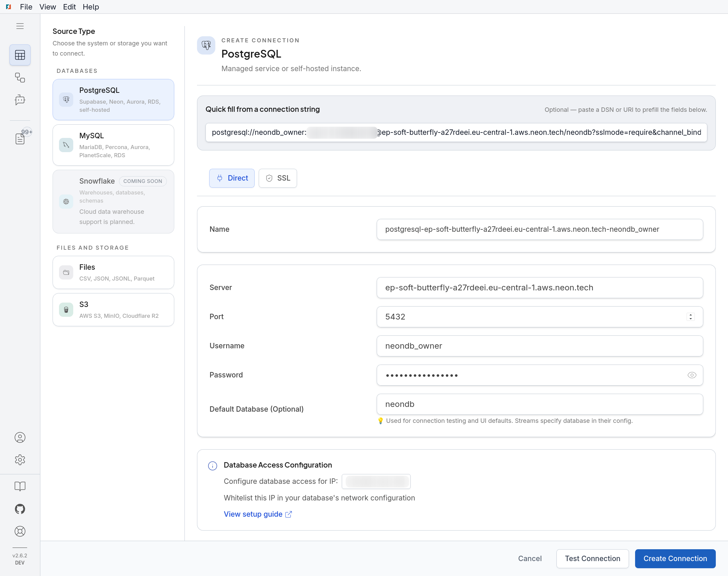This screenshot has width=728, height=576.
Task: Click the lightbulb hint icon under Default Database
Action: [380, 421]
